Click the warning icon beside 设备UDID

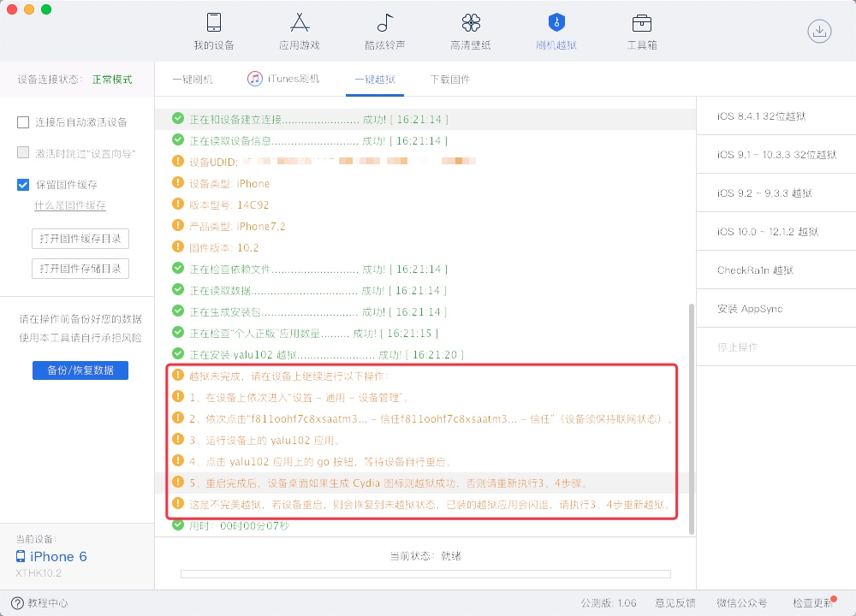[178, 162]
